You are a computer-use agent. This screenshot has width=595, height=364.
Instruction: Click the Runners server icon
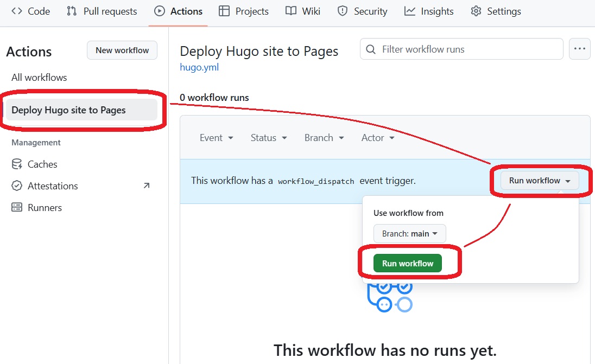coord(17,208)
